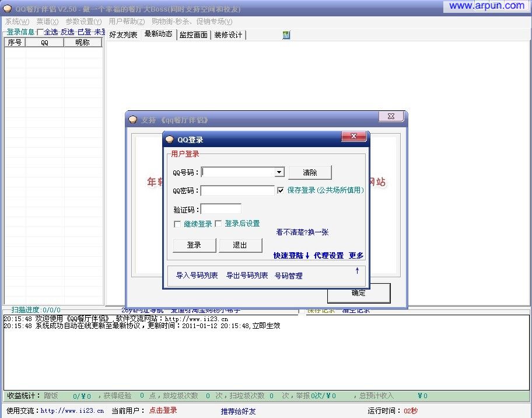Close the QQ登录 dialog

coord(353,136)
